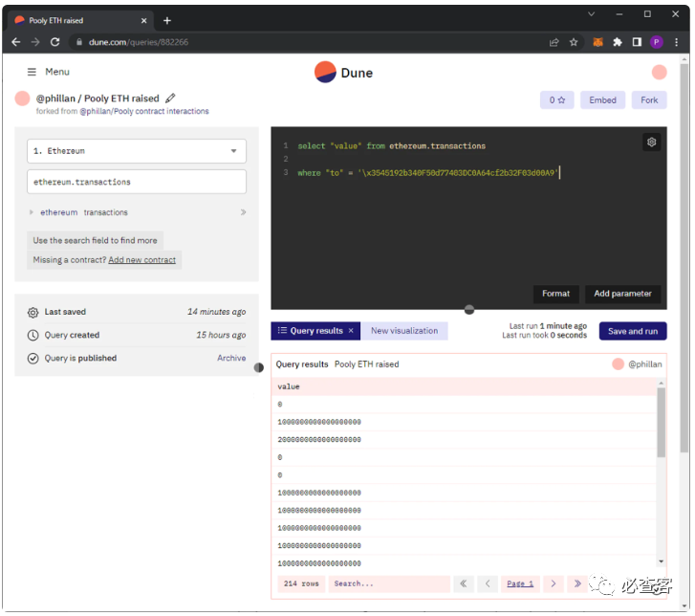The width and height of the screenshot is (695, 616).
Task: Fork this query
Action: [649, 100]
